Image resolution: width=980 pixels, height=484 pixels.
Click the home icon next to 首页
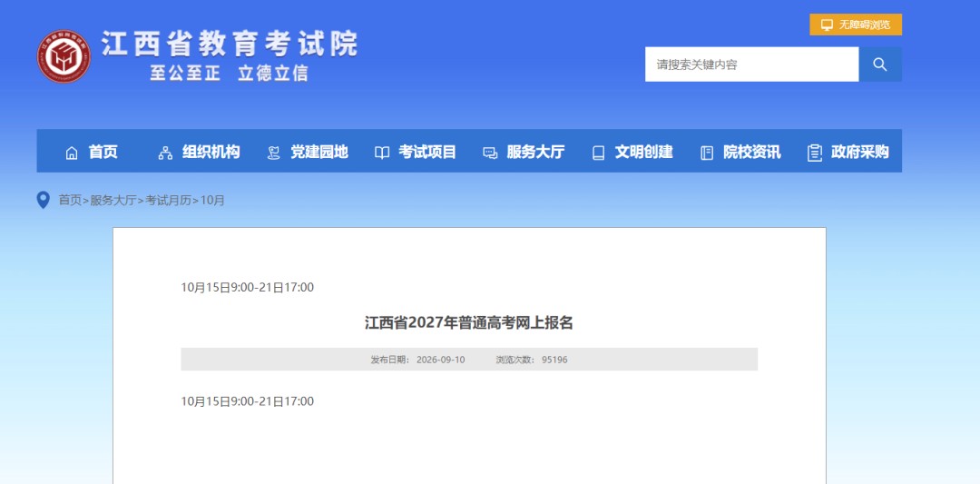pyautogui.click(x=72, y=153)
